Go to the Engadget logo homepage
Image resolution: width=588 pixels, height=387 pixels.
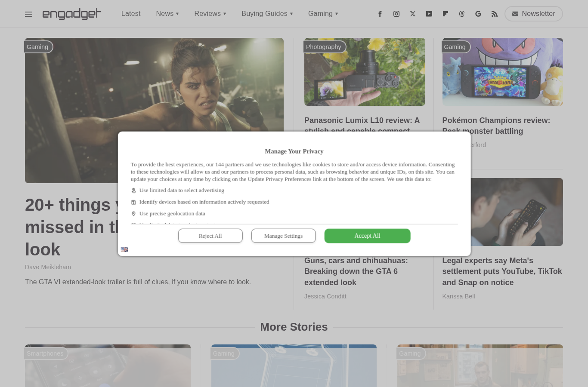click(71, 14)
